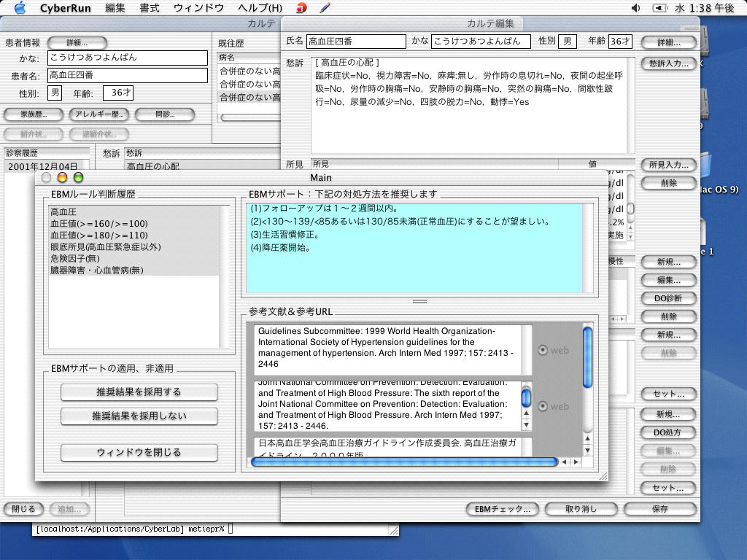Select 危険因子(無) in EBM rule history
Viewport: 747px width, 560px height.
75,259
